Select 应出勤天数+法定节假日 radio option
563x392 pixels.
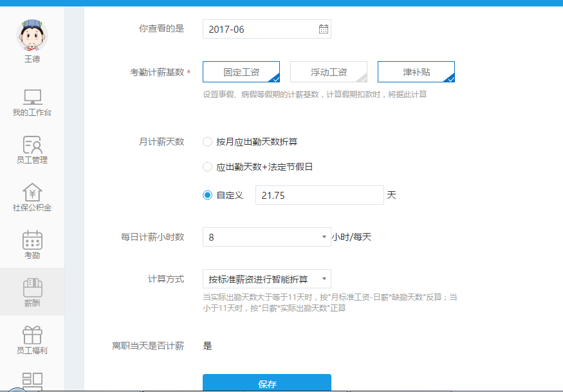pyautogui.click(x=207, y=167)
